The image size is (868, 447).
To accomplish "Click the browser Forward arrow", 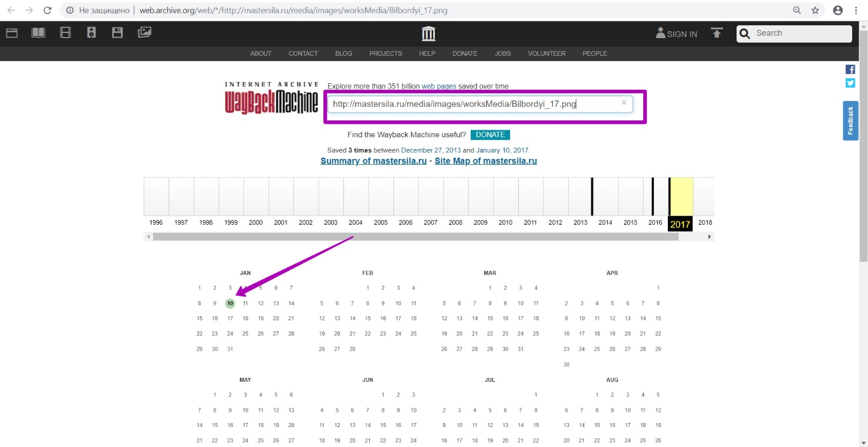I will 29,10.
